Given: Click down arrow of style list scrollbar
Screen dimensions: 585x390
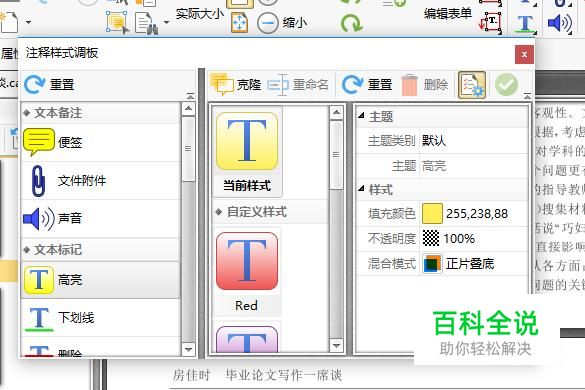Looking at the screenshot, I should [336, 346].
